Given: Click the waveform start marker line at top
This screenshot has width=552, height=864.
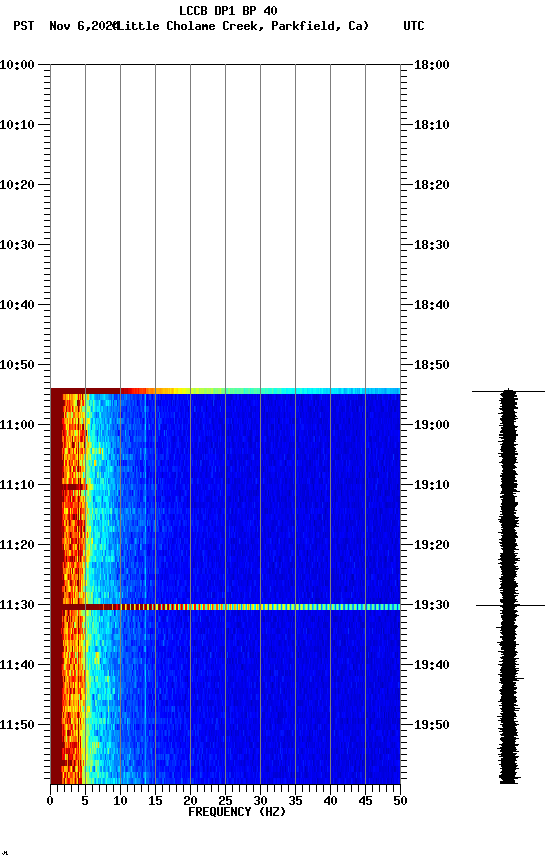Looking at the screenshot, I should click(x=508, y=392).
